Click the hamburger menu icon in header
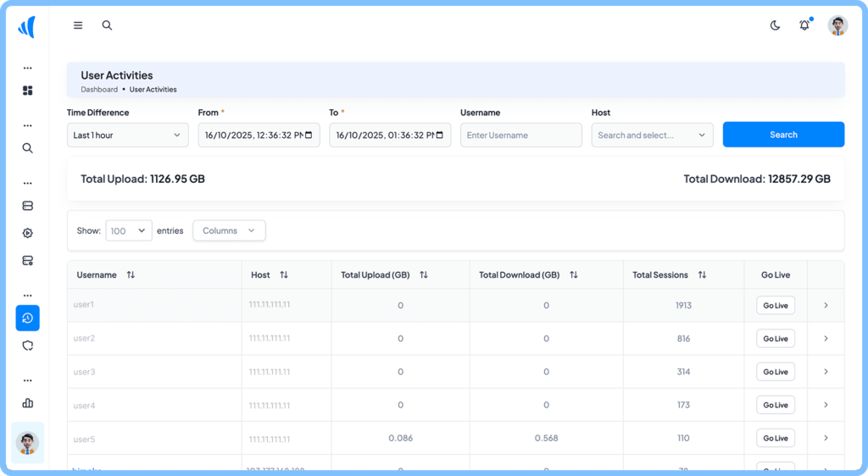 pyautogui.click(x=78, y=25)
